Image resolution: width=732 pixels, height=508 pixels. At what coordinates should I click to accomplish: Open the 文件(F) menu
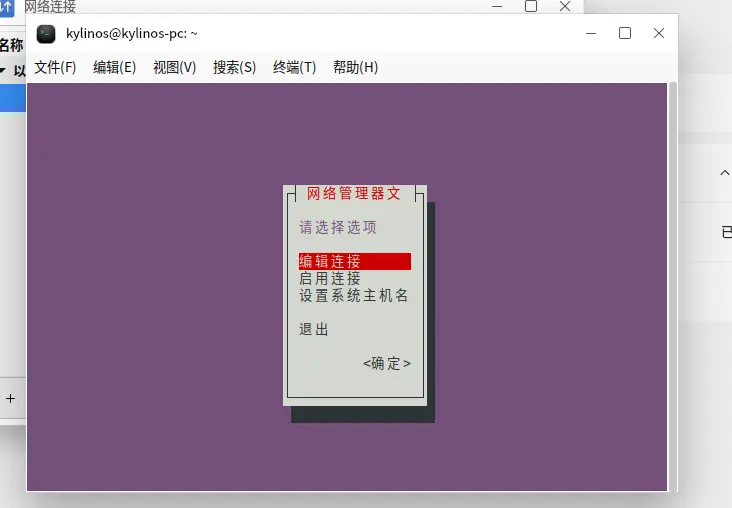(55, 68)
